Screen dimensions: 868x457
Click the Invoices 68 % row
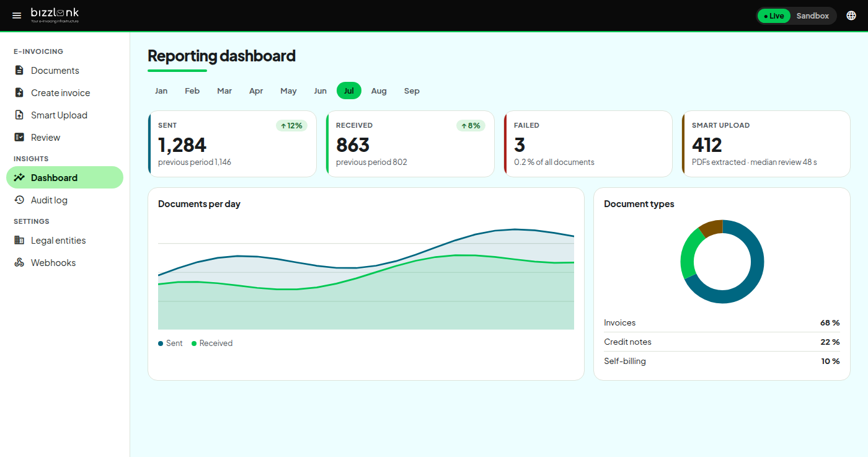click(722, 323)
